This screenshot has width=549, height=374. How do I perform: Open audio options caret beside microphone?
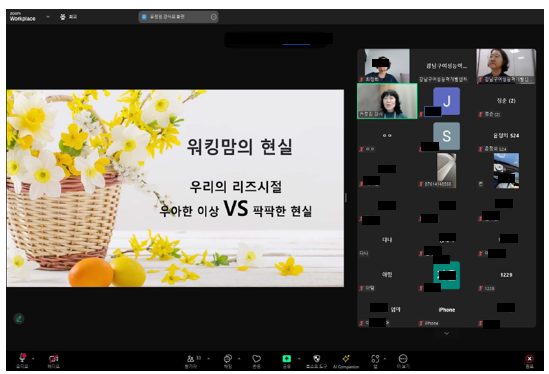[x=33, y=359]
